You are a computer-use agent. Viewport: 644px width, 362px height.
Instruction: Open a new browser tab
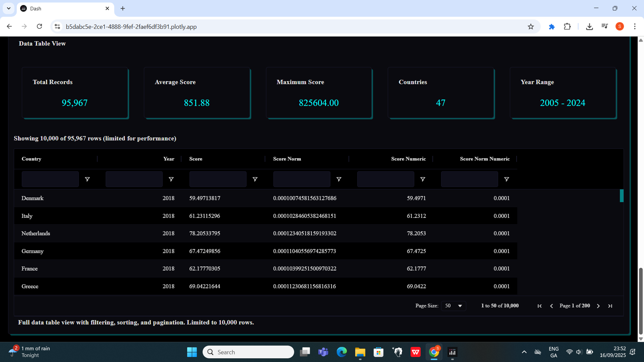pos(123,8)
